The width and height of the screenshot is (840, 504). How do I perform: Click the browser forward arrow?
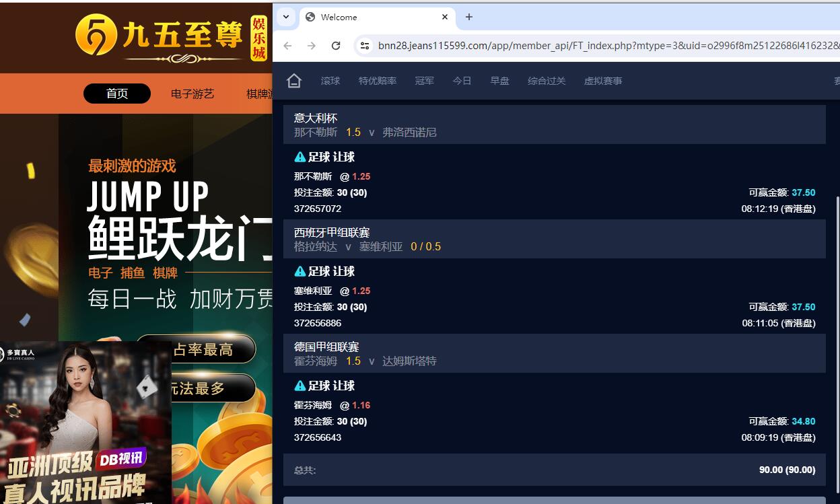click(311, 46)
